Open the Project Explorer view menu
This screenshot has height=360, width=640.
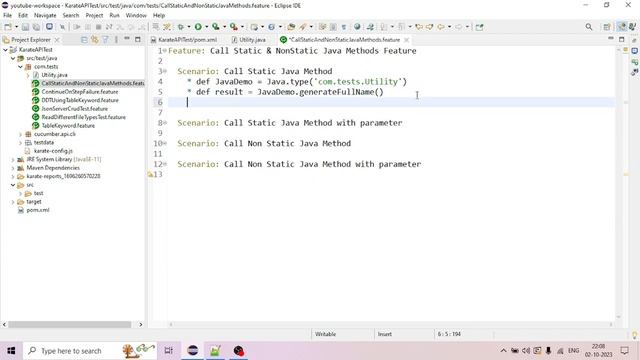click(116, 40)
